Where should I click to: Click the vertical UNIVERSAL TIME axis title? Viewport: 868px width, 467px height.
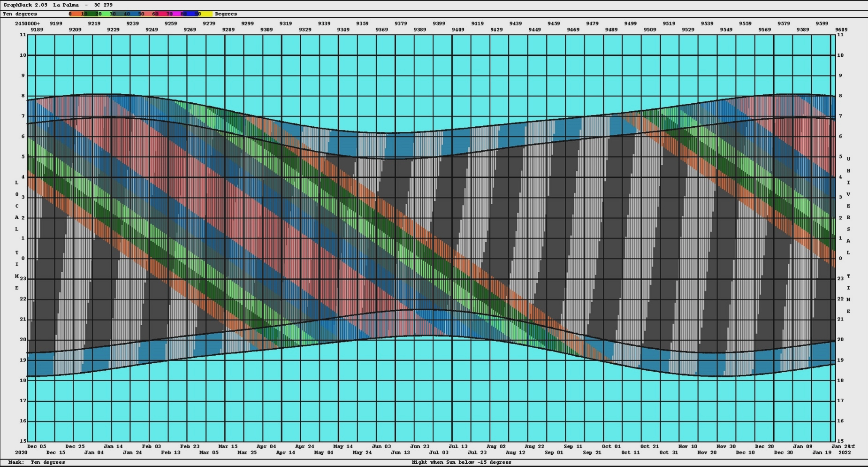point(848,235)
